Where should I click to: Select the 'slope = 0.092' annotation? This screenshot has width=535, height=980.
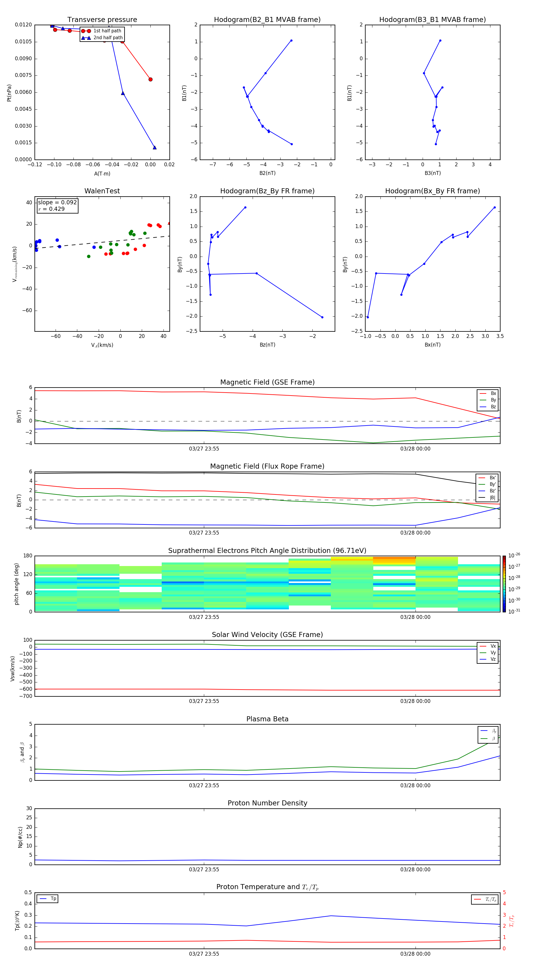click(57, 203)
